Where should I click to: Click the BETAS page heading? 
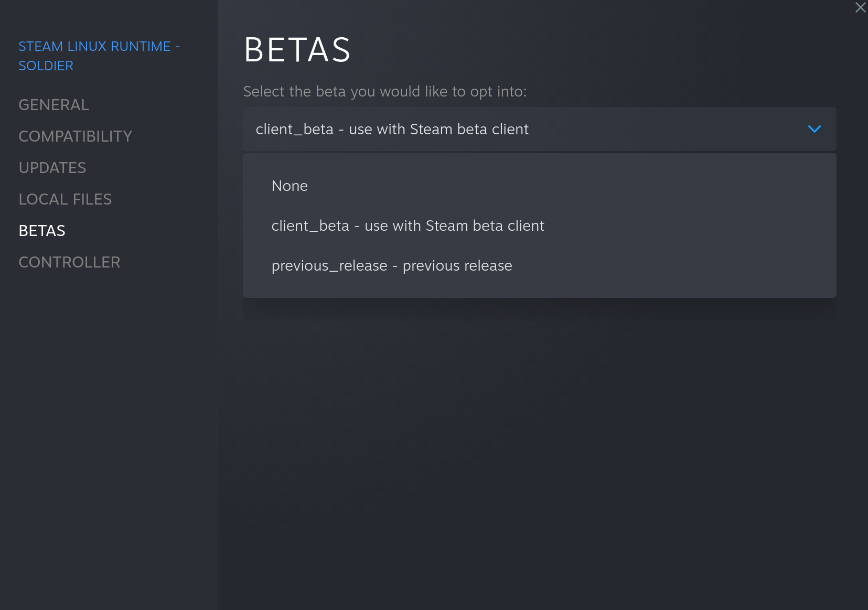297,50
